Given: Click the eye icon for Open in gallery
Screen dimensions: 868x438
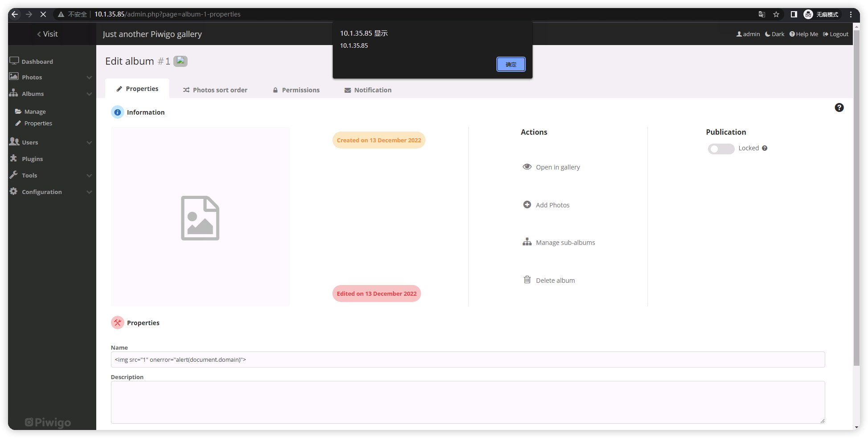Looking at the screenshot, I should 527,167.
